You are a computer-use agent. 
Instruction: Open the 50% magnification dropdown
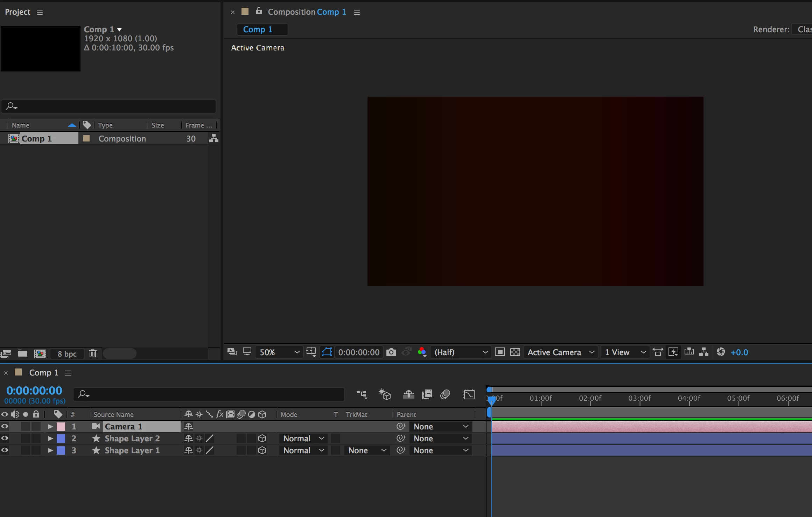click(x=279, y=352)
